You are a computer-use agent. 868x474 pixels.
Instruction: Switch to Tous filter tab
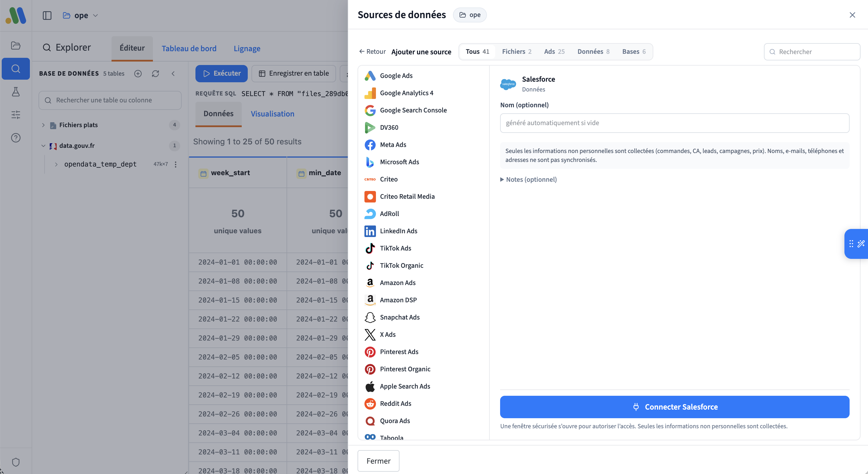click(x=477, y=51)
